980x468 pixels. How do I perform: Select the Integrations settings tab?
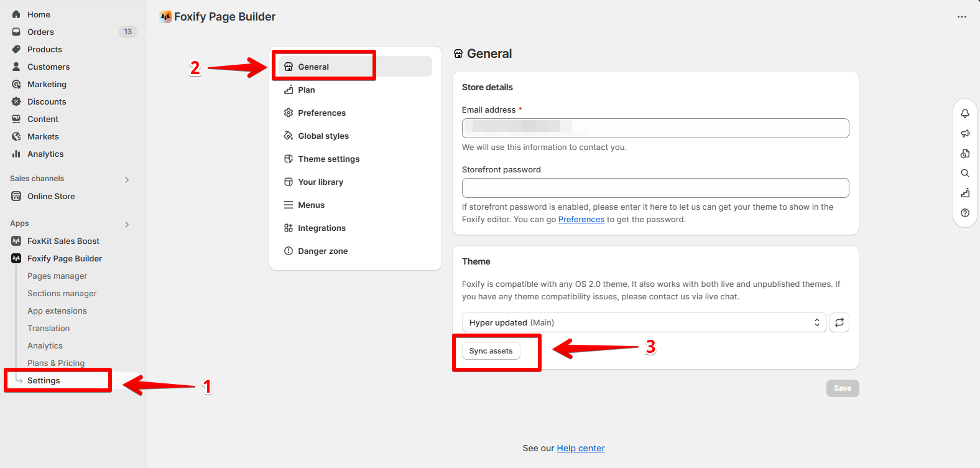(355, 228)
